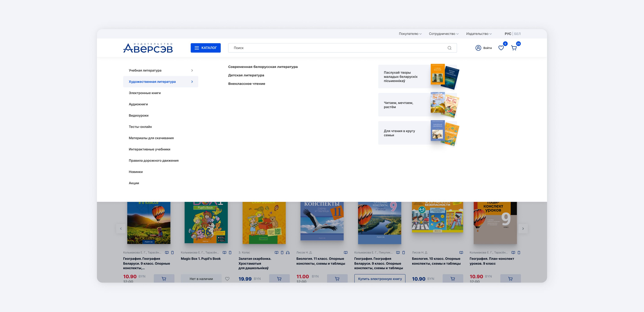Go to previous carousel slide arrow

(x=121, y=228)
